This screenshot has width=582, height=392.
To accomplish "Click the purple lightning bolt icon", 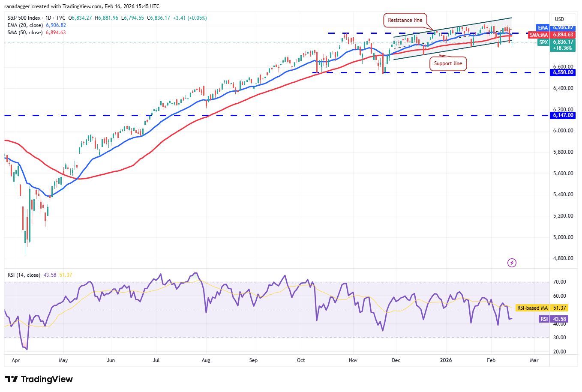I will pos(511,263).
